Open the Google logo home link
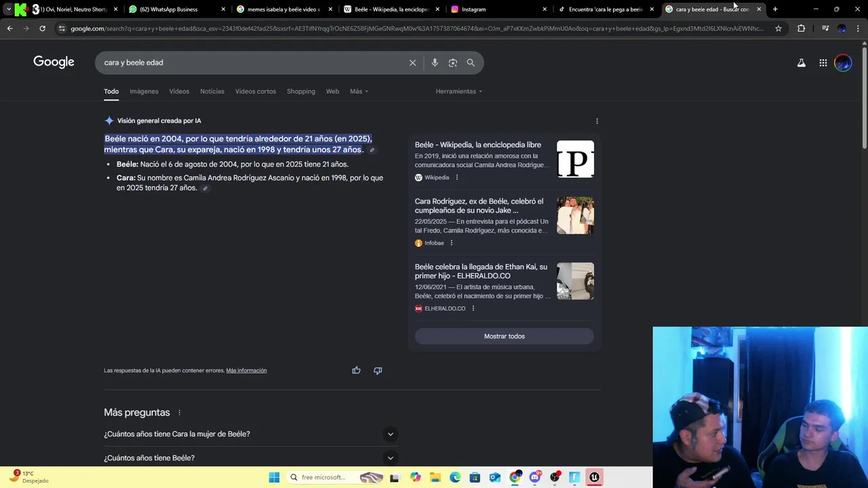 (54, 62)
